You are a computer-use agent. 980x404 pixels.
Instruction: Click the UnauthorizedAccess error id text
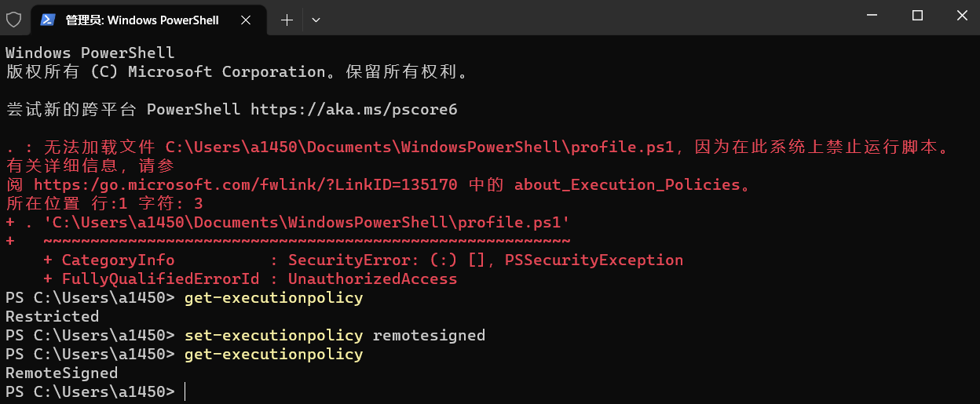pos(373,278)
